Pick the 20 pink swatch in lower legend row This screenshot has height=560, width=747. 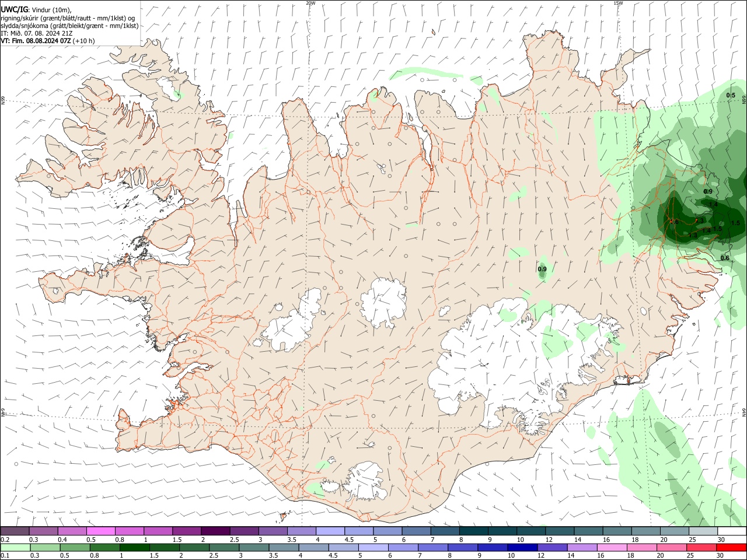pos(671,547)
